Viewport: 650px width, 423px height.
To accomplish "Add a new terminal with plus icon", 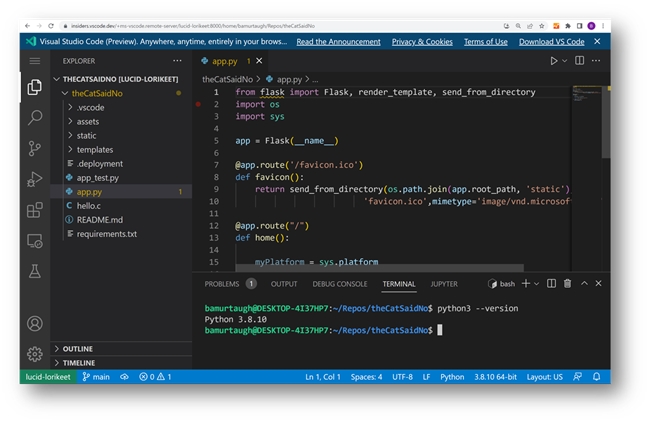I will (x=526, y=284).
